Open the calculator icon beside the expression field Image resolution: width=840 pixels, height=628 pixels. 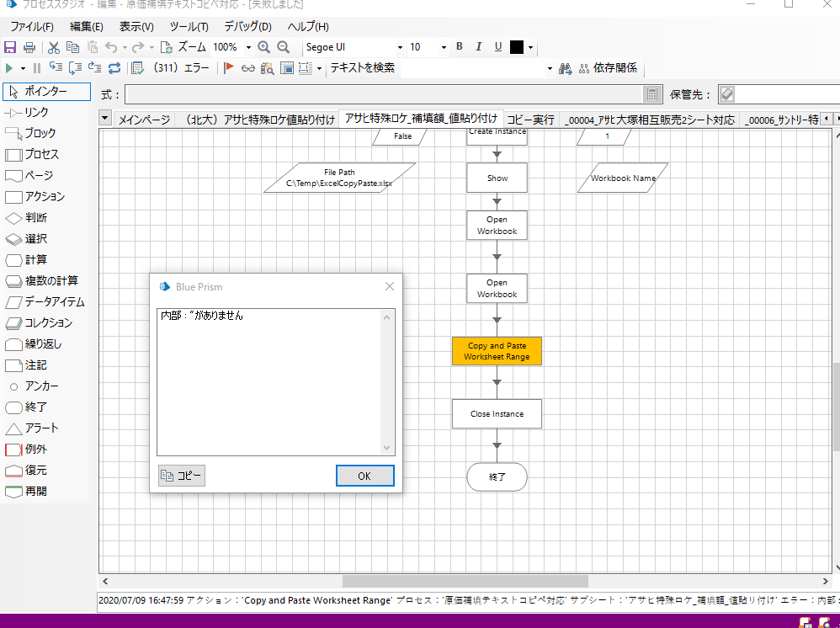[652, 95]
